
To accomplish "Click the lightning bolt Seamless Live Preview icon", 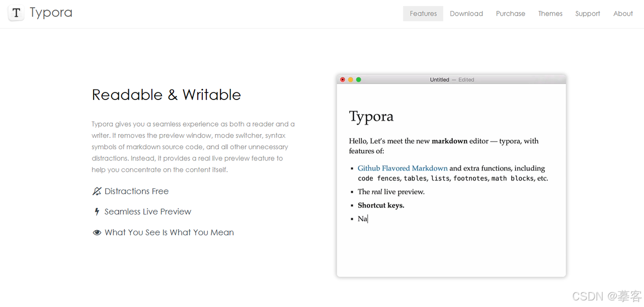I will point(97,212).
